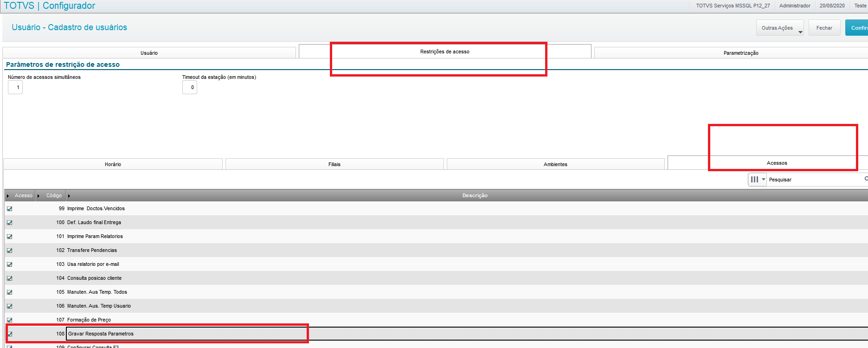Screen dimensions: 868x348
Task: Switch to the Horário sub-tab
Action: [x=113, y=164]
